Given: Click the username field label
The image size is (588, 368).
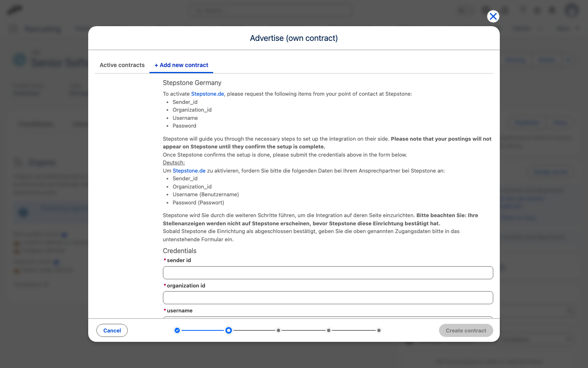Looking at the screenshot, I should 180,310.
